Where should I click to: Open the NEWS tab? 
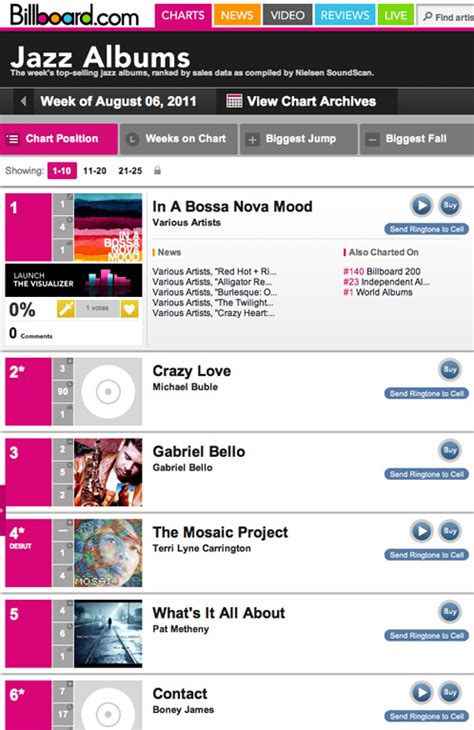tap(237, 15)
